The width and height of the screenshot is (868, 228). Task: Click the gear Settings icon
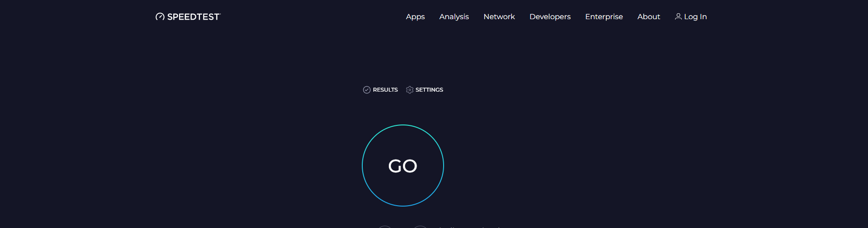(x=410, y=90)
